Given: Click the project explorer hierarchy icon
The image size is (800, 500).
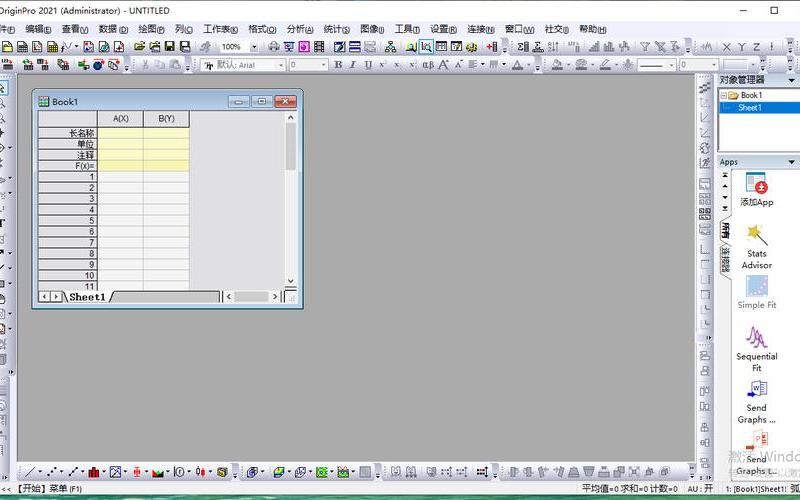Looking at the screenshot, I should point(390,47).
